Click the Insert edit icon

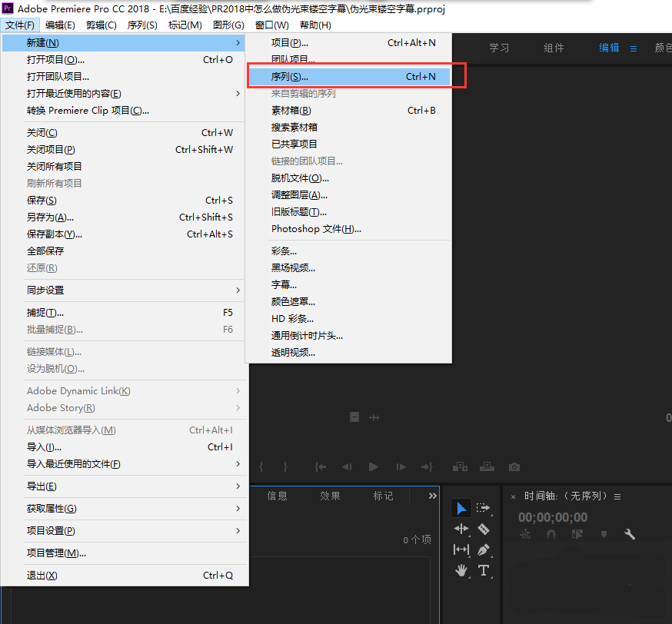(460, 466)
